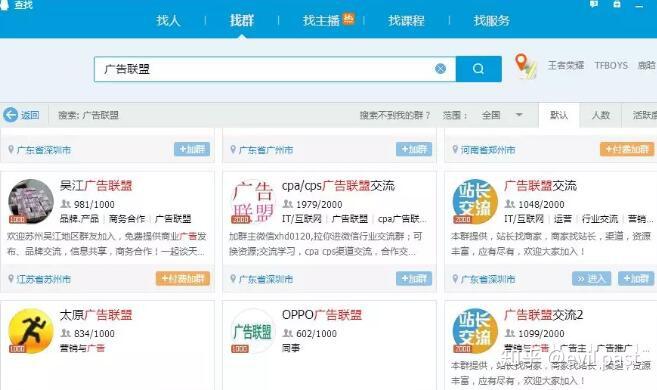Viewport: 657px width, 390px height.
Task: Open the cpa/cps广告联盟交流 group title
Action: click(x=338, y=186)
